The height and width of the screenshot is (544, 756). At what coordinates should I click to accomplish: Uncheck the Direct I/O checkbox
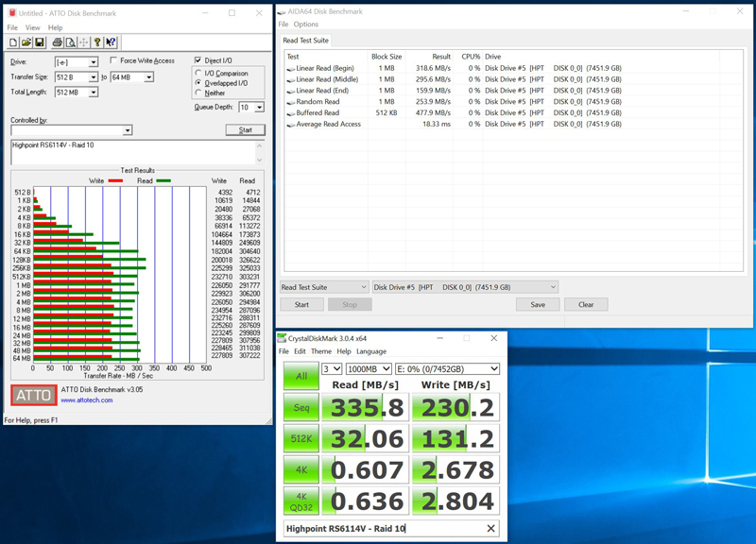tap(198, 61)
